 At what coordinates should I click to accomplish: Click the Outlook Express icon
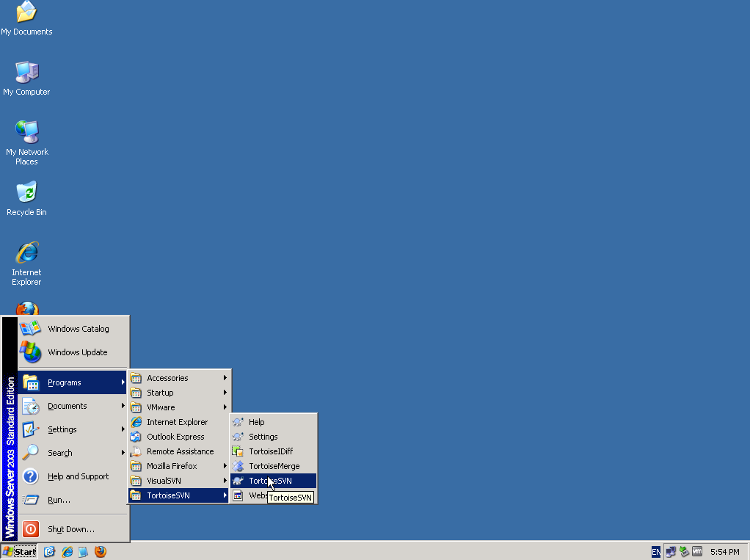click(x=136, y=437)
